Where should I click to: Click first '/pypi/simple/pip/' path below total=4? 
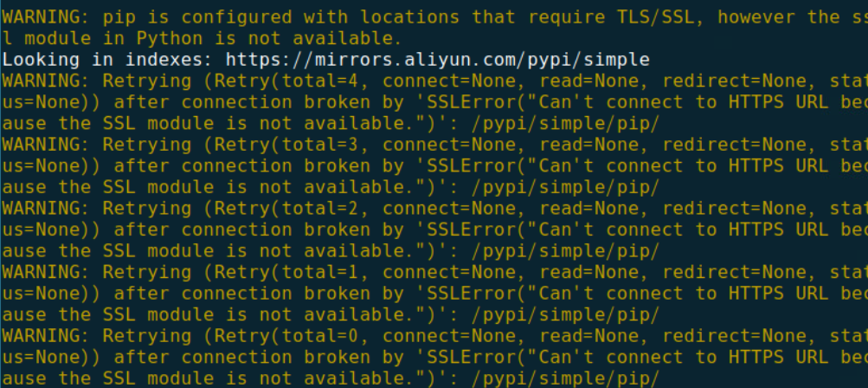pyautogui.click(x=565, y=124)
